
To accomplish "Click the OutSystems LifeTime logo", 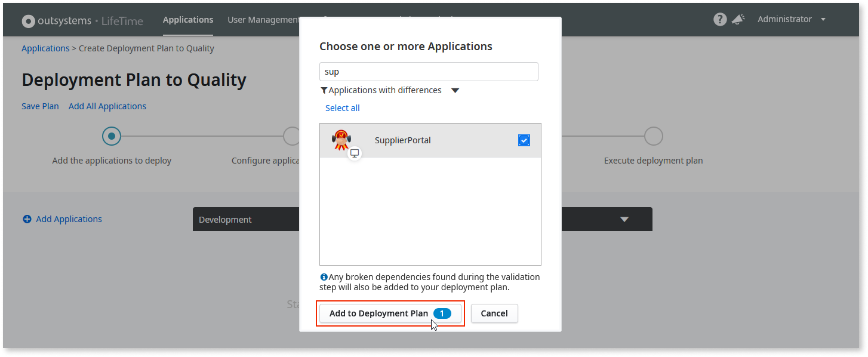I will click(82, 20).
